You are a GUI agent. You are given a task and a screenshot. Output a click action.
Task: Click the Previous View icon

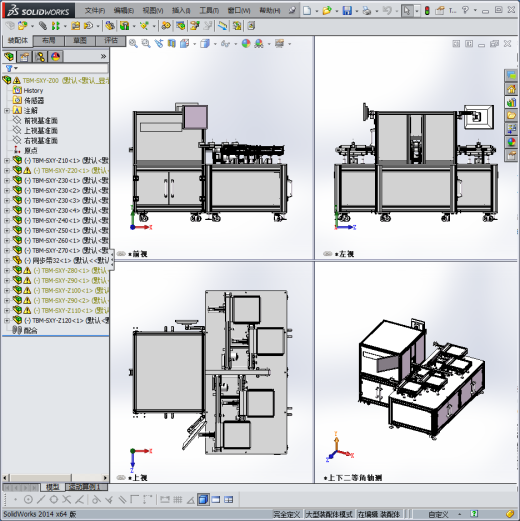point(159,43)
